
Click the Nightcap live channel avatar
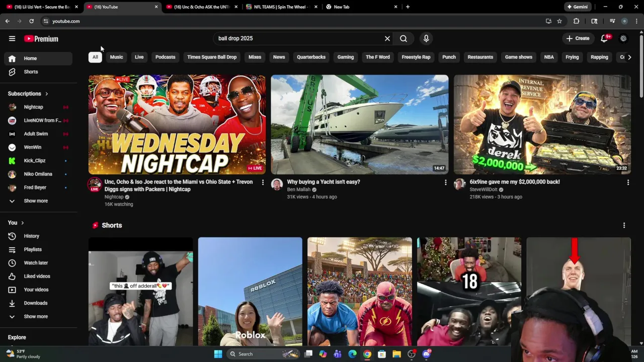click(94, 185)
